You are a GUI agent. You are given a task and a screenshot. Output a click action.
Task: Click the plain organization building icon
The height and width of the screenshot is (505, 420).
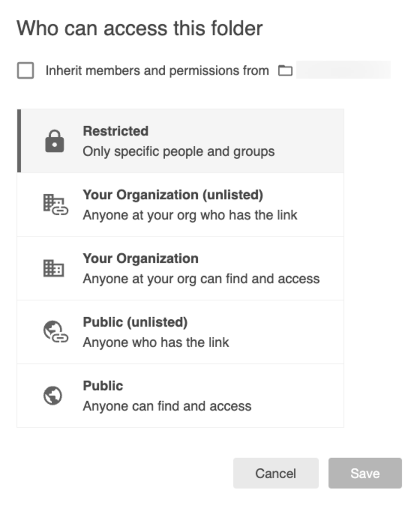click(54, 268)
